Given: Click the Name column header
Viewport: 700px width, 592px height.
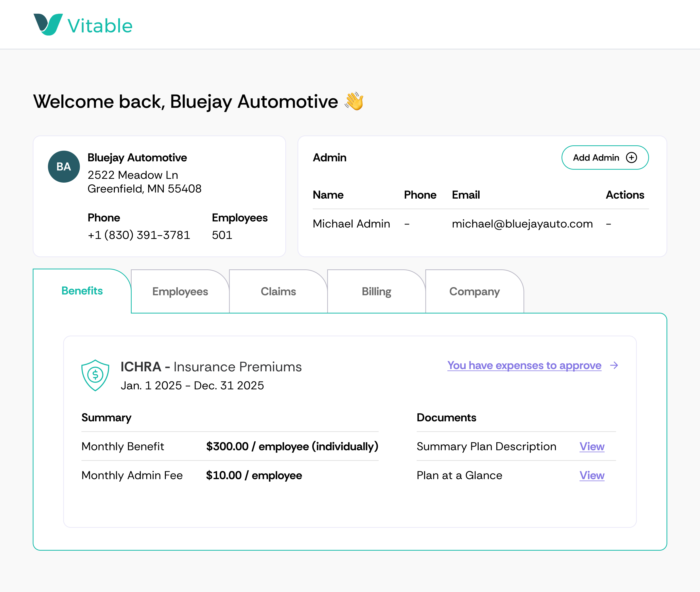Looking at the screenshot, I should point(328,195).
